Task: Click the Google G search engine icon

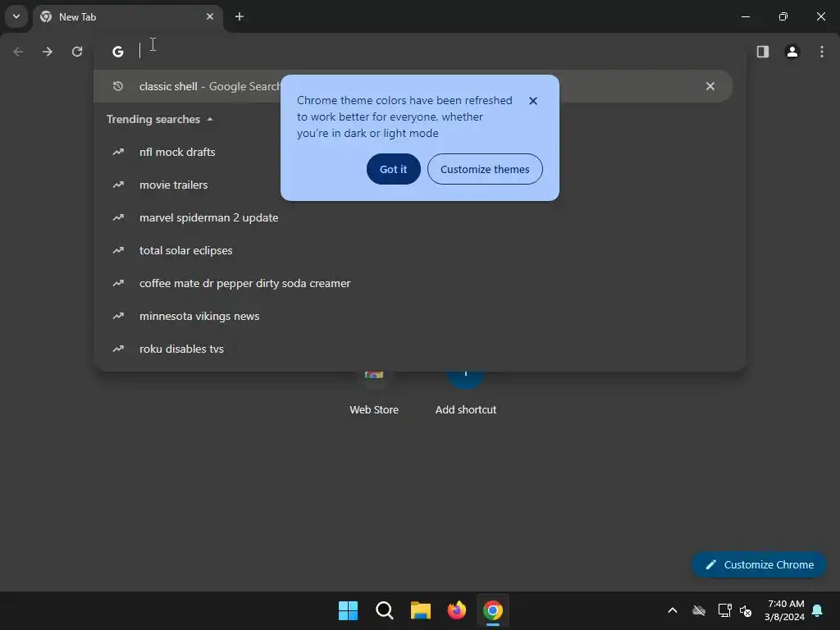Action: click(118, 52)
